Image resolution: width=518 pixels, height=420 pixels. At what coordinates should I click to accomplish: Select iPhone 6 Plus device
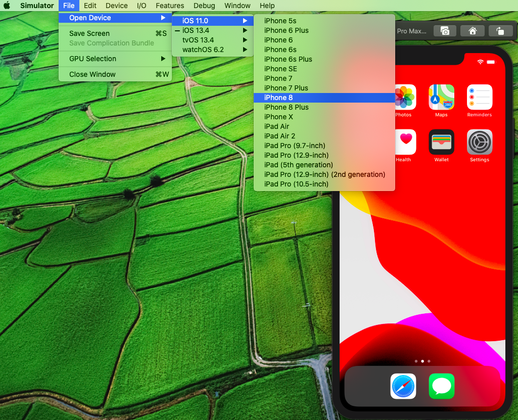[x=324, y=30]
